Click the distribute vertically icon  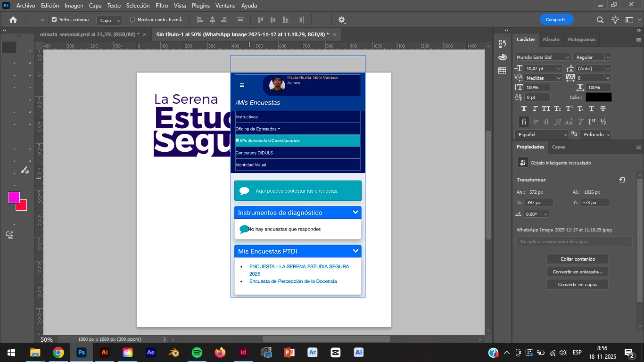tap(240, 20)
